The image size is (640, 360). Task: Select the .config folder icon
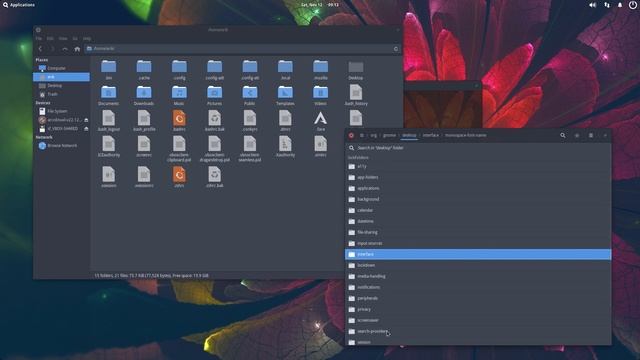click(179, 67)
